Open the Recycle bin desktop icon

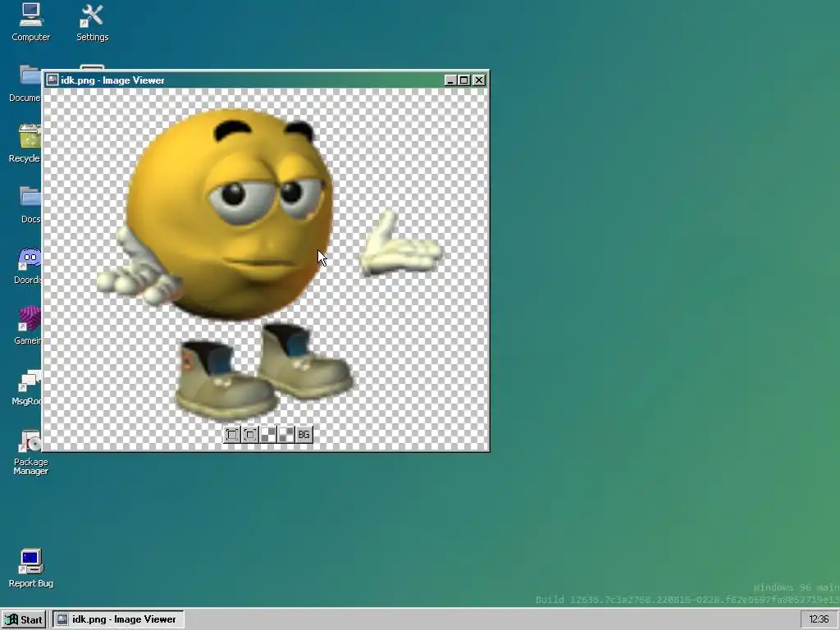(x=25, y=144)
